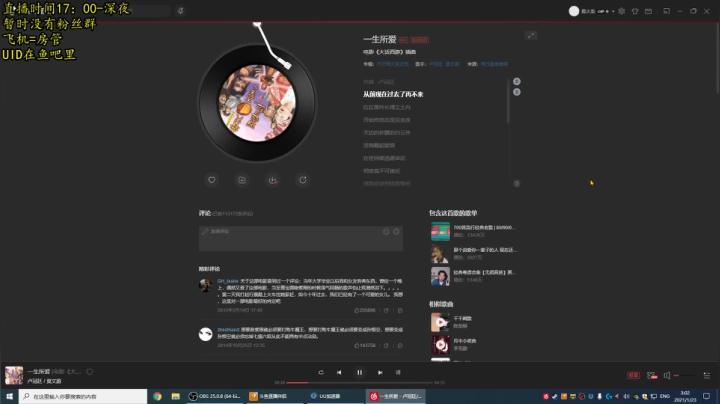Image resolution: width=720 pixels, height=404 pixels.
Task: Reply to the first featured comment
Action: (x=400, y=310)
